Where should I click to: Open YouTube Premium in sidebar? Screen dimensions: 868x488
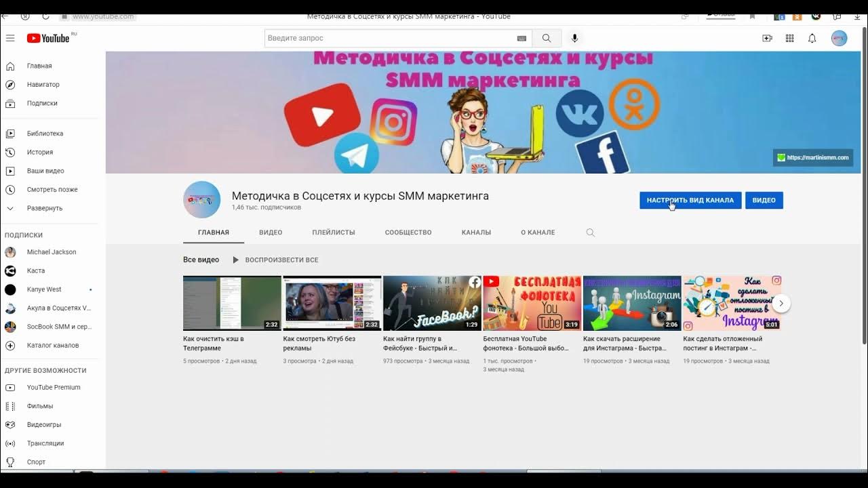53,388
